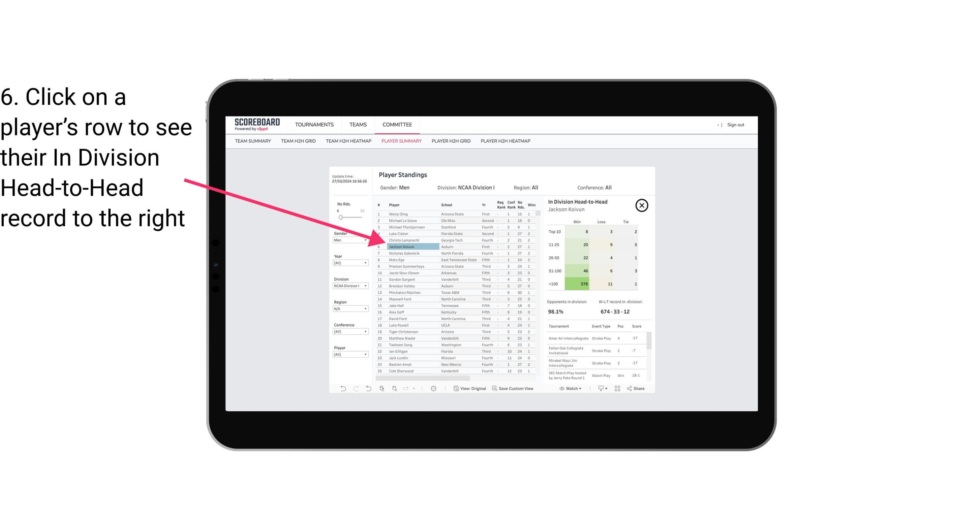Click TOURNAMENTS menu item
Viewport: 980px width, 527px height.
314,125
